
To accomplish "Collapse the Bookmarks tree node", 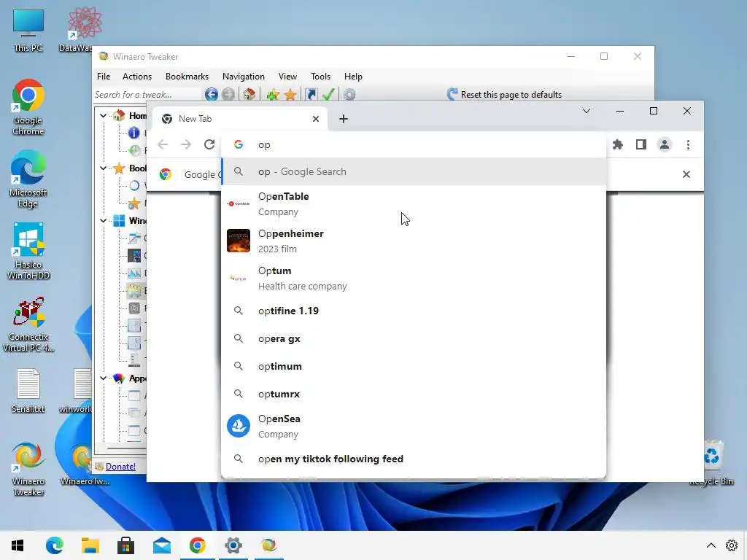I will pyautogui.click(x=103, y=168).
